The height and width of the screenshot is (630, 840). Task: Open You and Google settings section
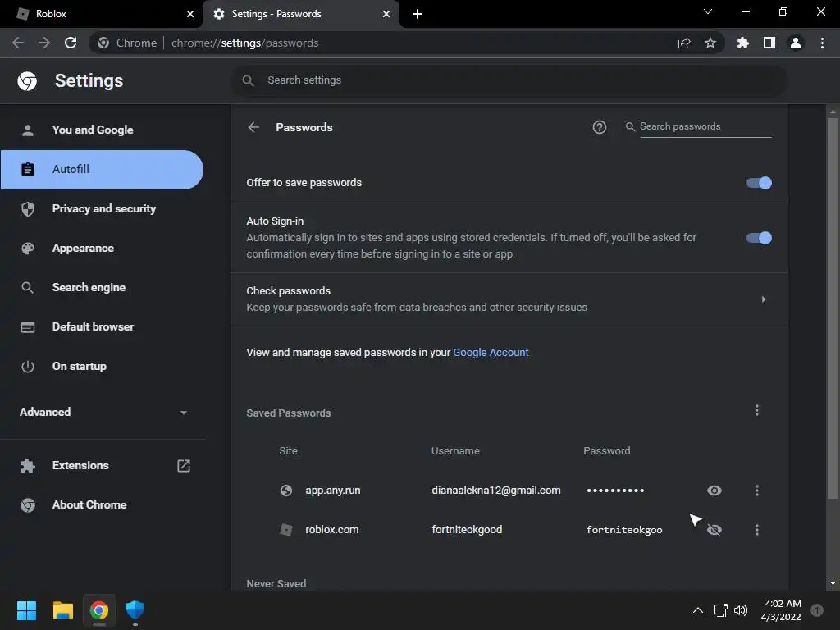102,130
